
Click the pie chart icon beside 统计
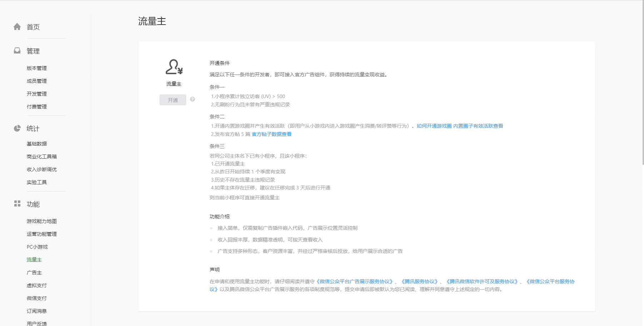click(x=17, y=128)
